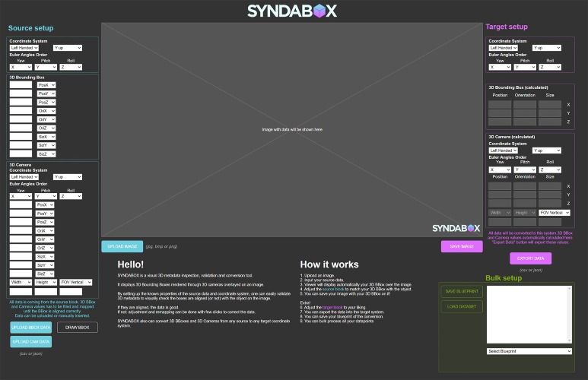Open Left Handed dropdown in source 3D Camera
This screenshot has width=588, height=380.
(24, 177)
